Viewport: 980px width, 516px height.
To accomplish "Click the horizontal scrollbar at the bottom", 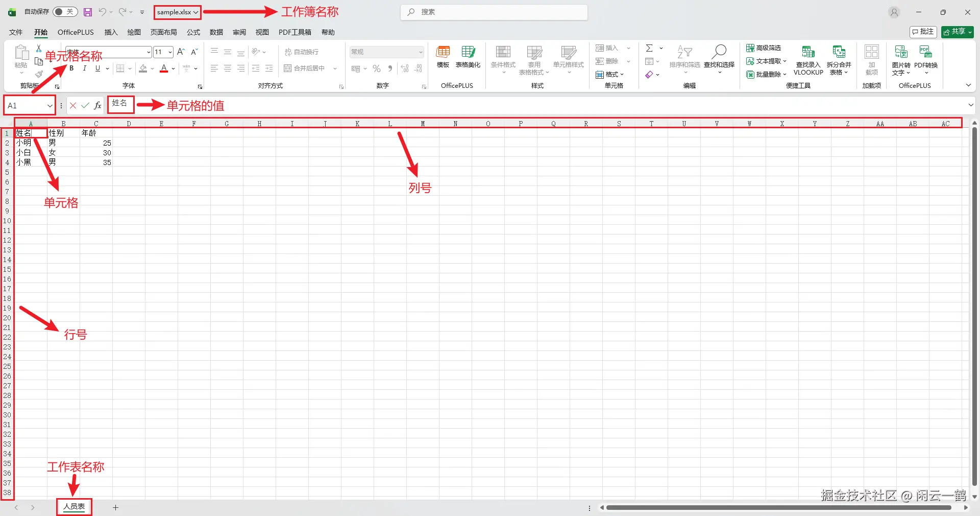I will (778, 508).
